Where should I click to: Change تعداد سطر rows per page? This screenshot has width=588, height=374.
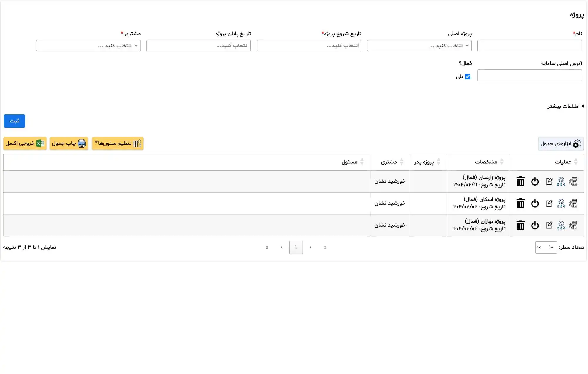coord(546,247)
